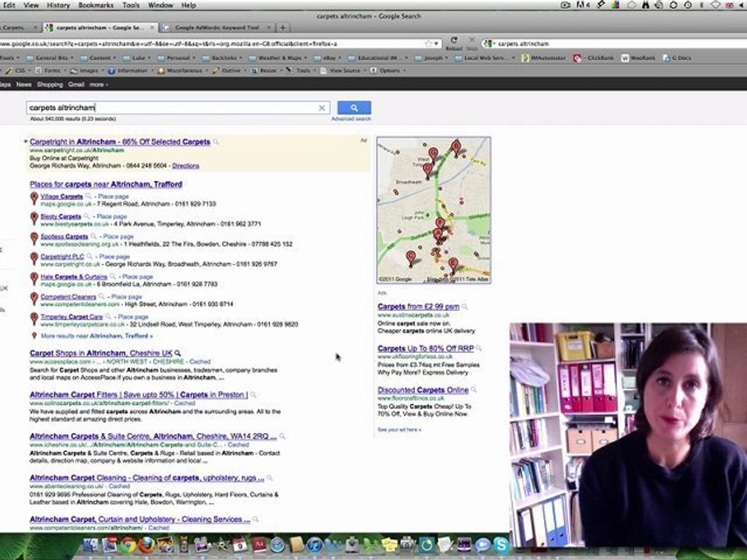Open the Help menu
747x560 pixels.
pyautogui.click(x=188, y=5)
